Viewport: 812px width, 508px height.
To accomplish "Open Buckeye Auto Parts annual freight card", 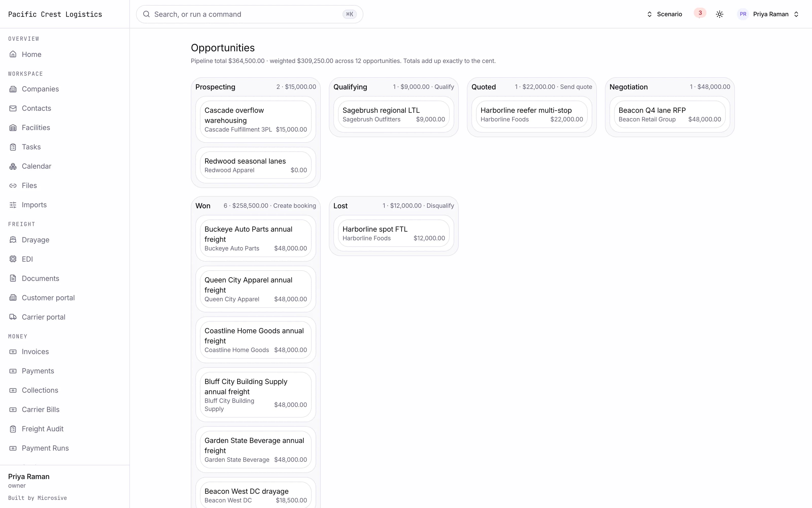I will [x=255, y=238].
